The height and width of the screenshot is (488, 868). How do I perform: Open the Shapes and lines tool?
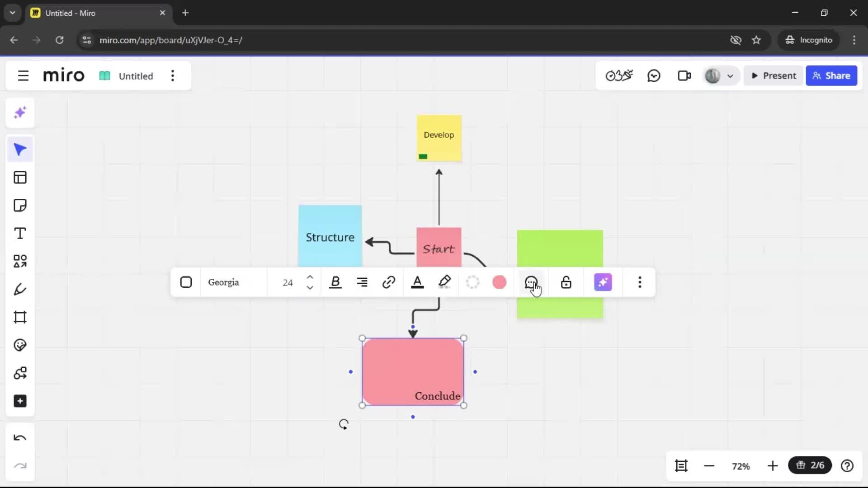click(x=20, y=262)
